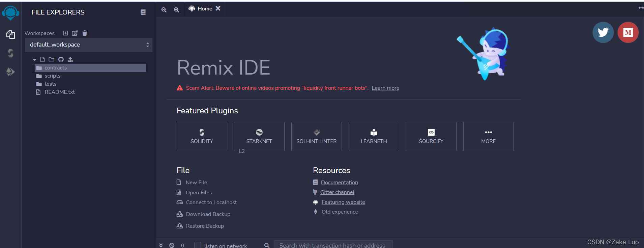Open the Deploy & run transactions icon
The image size is (644, 248).
(x=10, y=72)
